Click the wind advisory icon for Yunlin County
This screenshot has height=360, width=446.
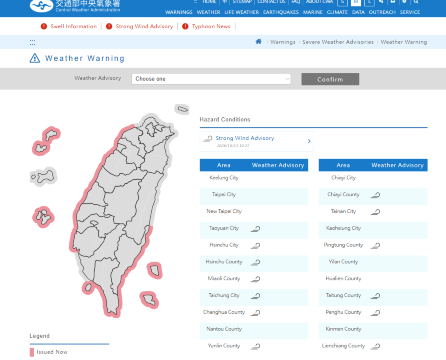256,346
